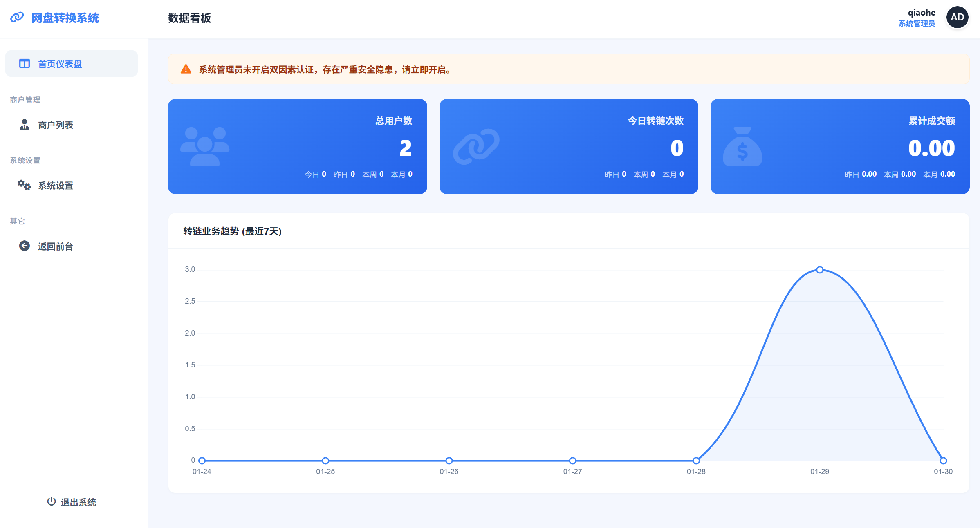The height and width of the screenshot is (528, 980).
Task: Click the orange warning triangle icon
Action: tap(186, 69)
